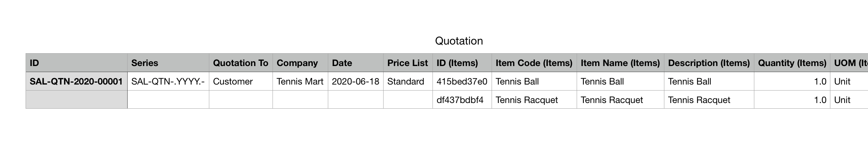Select the Quantity (Items) header
The width and height of the screenshot is (868, 160).
coord(792,63)
